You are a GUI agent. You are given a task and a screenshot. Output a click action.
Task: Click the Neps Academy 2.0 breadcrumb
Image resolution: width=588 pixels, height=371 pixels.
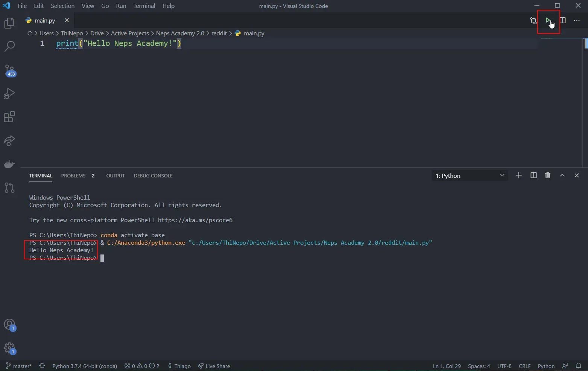[180, 33]
